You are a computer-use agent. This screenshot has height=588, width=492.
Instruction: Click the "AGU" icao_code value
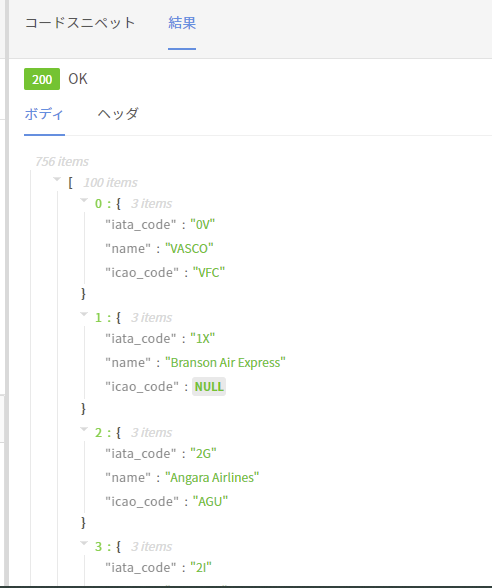click(x=210, y=502)
